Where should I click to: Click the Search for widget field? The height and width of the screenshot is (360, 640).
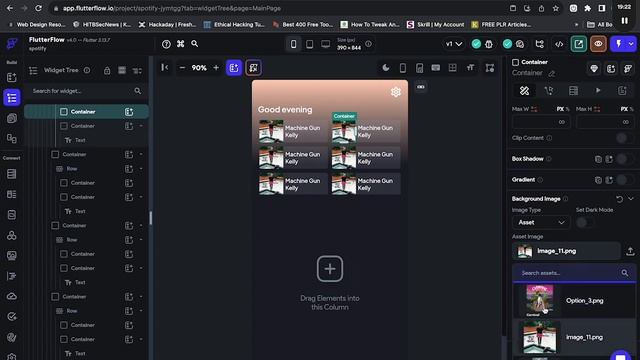coord(87,91)
